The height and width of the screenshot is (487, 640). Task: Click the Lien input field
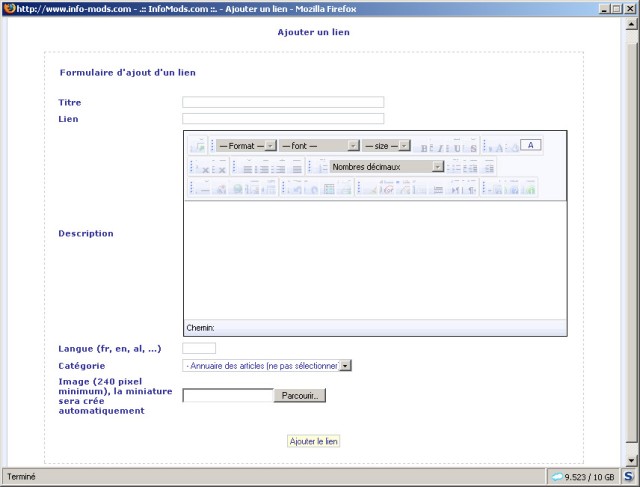tap(283, 119)
